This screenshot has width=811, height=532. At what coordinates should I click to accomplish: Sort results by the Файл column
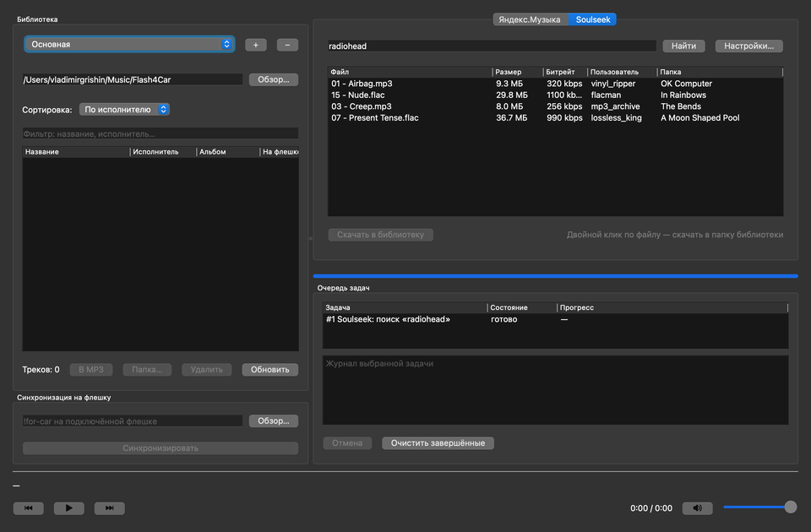[x=410, y=72]
